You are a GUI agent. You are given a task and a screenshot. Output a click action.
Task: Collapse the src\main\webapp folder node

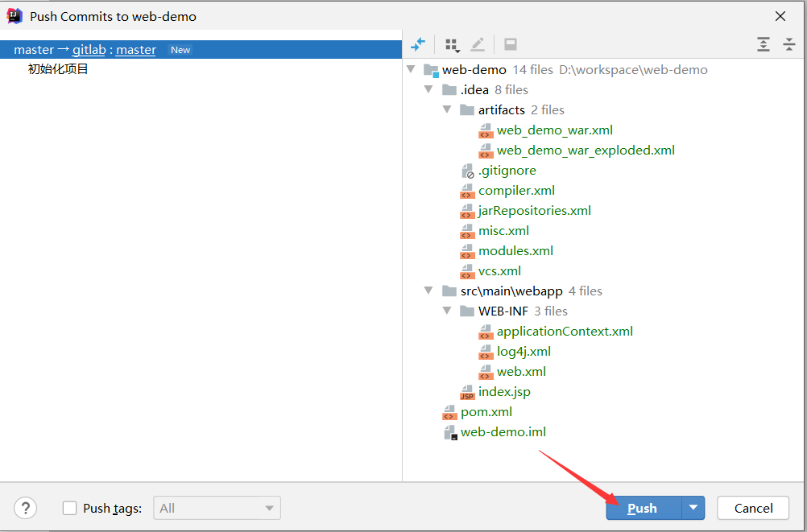(x=428, y=291)
